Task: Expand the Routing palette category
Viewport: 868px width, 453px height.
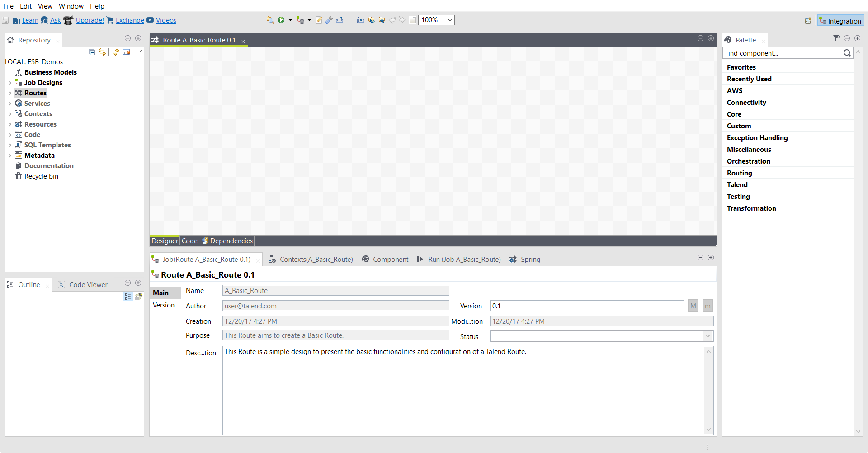Action: point(740,173)
